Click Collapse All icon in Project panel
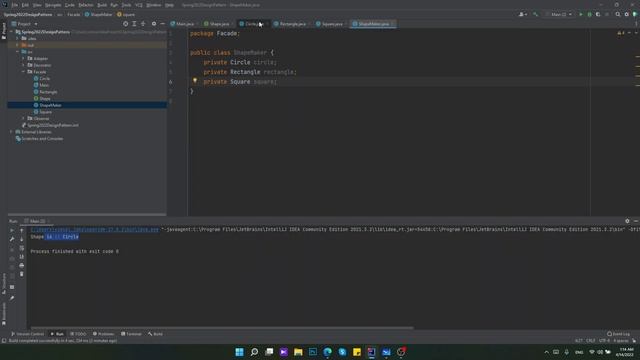The width and height of the screenshot is (640, 360). (143, 24)
